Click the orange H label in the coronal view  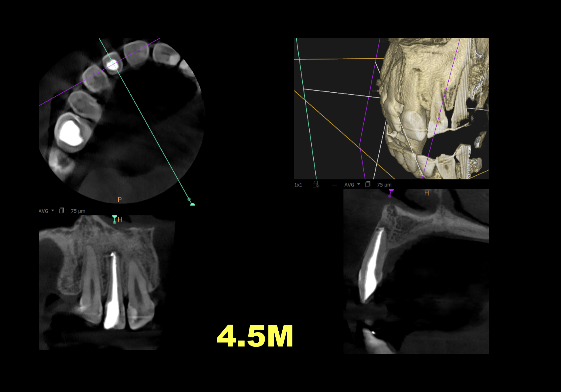click(x=120, y=220)
